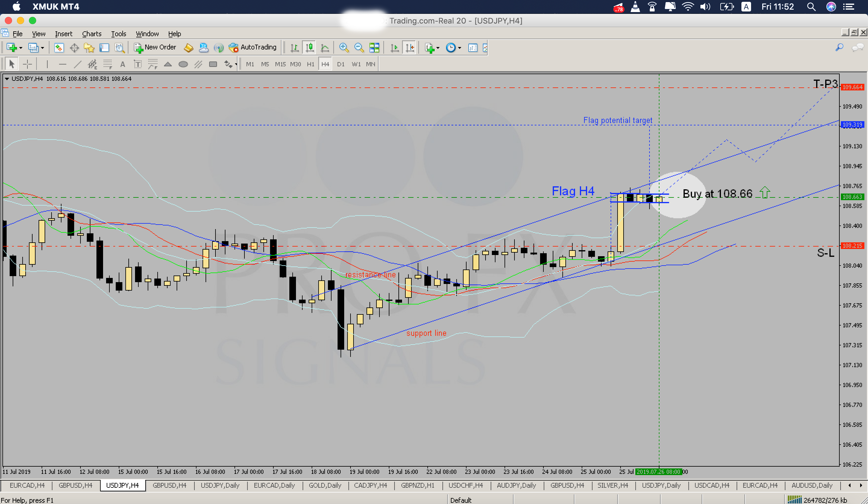Open the tile windows layout icon
868x504 pixels.
coord(374,48)
